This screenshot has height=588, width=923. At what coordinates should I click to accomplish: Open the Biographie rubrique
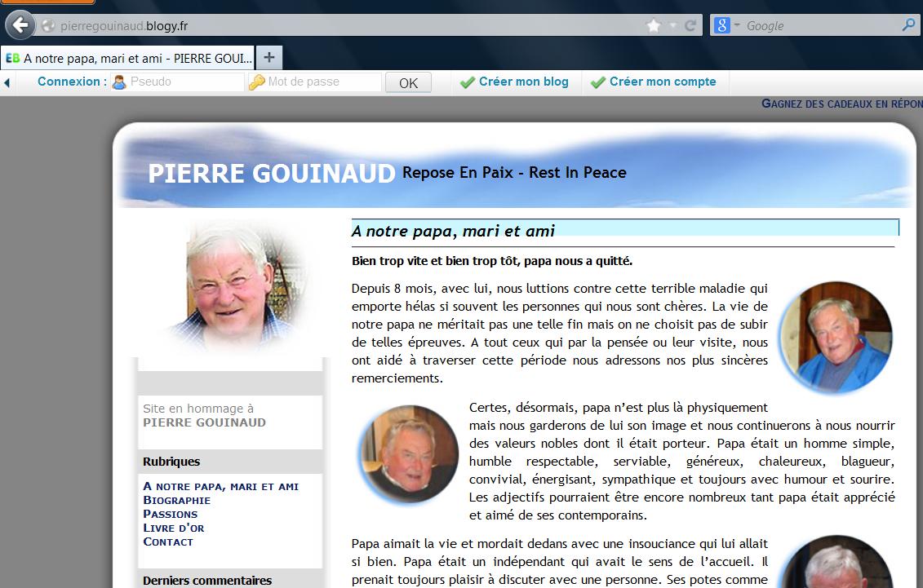click(176, 501)
